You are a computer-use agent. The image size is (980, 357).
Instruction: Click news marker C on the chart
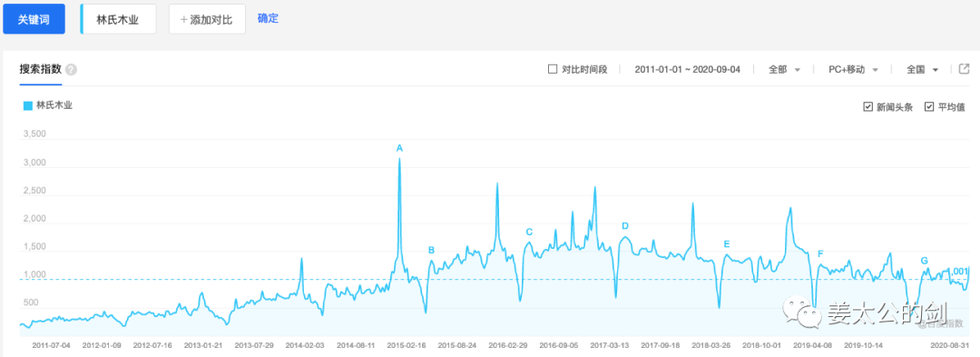coord(529,232)
